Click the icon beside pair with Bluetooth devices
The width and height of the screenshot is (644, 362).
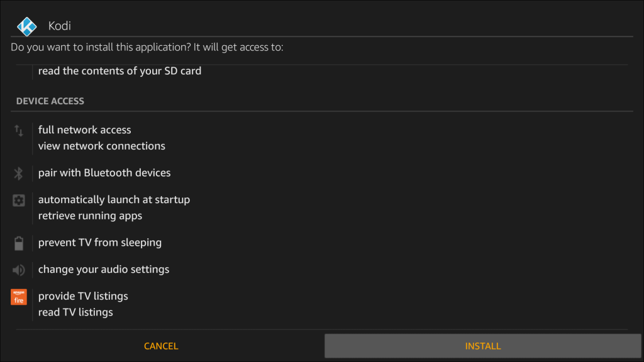click(18, 172)
